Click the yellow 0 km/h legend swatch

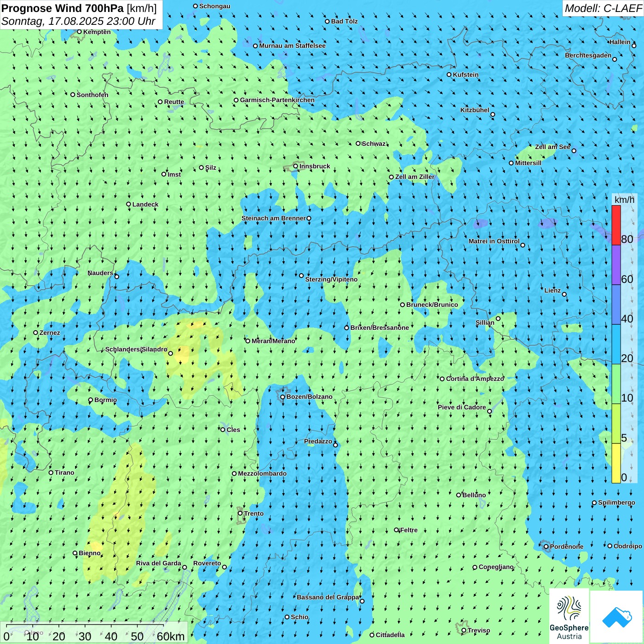point(616,463)
